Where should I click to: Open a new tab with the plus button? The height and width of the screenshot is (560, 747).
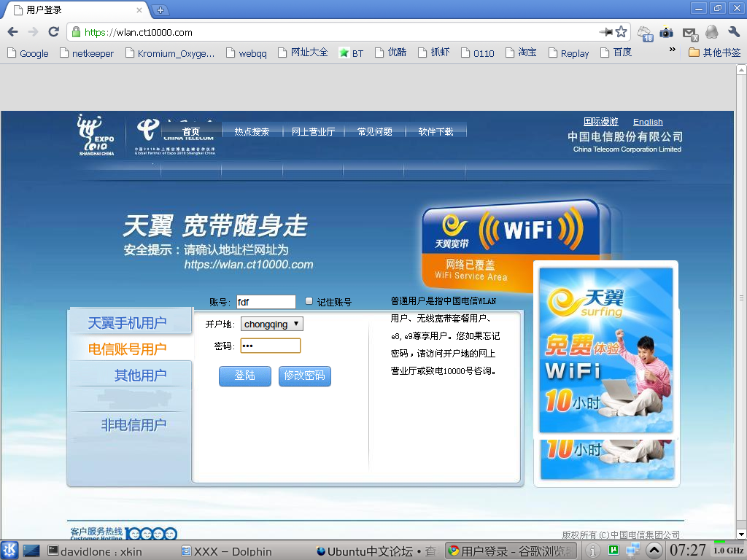point(160,10)
